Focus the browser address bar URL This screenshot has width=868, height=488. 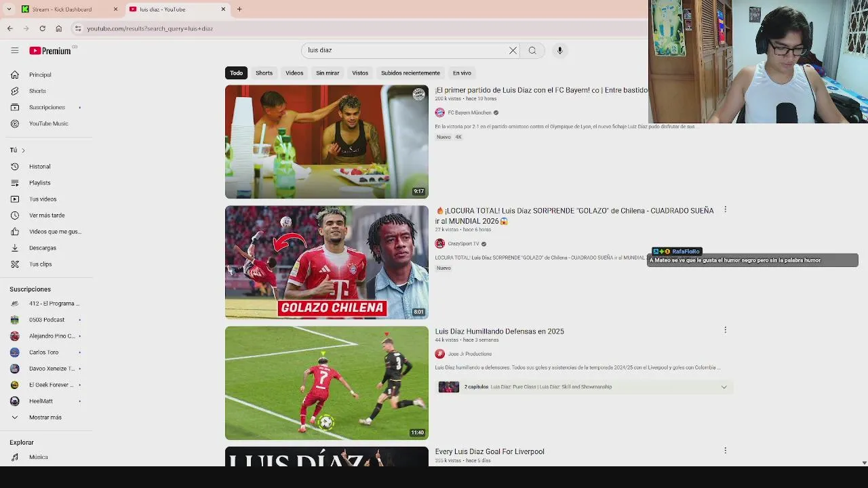click(x=149, y=28)
